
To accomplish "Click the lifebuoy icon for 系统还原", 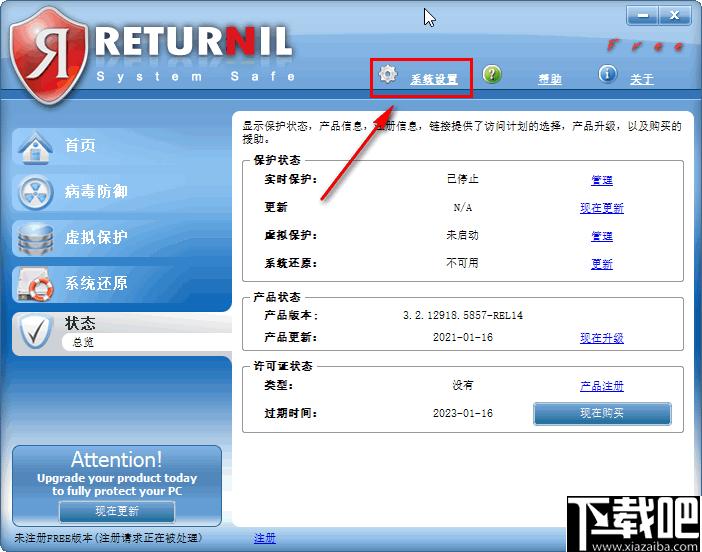I will 35,285.
